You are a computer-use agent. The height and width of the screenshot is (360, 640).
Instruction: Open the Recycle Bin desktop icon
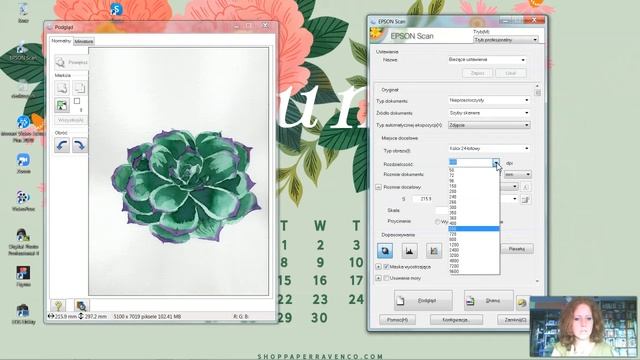(23, 12)
